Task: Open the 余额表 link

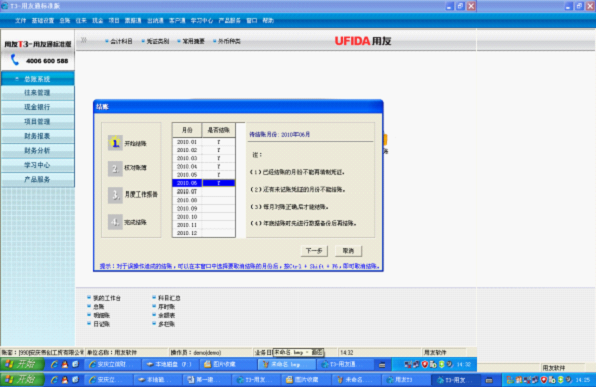Action: coord(166,316)
